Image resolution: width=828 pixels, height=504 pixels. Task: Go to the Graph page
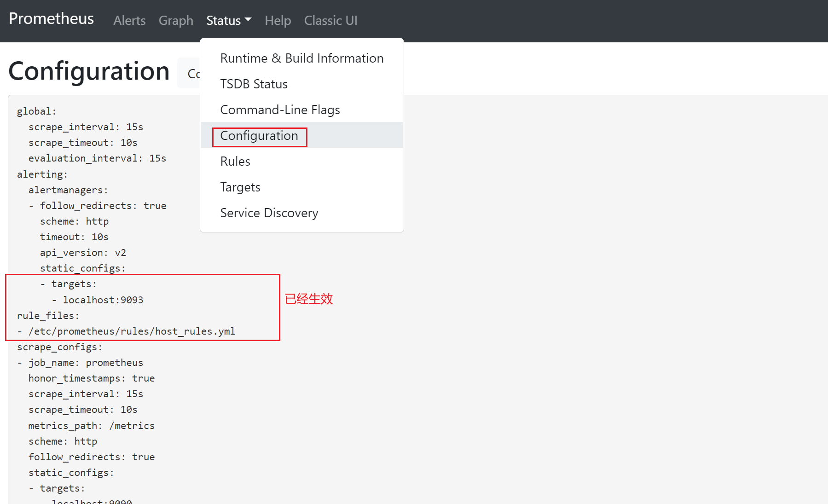(x=176, y=21)
